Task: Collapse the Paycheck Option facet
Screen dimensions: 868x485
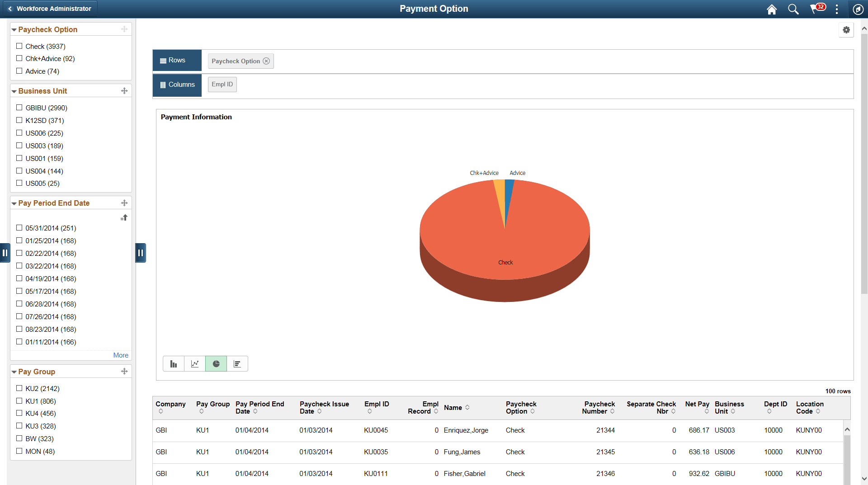Action: click(x=14, y=29)
